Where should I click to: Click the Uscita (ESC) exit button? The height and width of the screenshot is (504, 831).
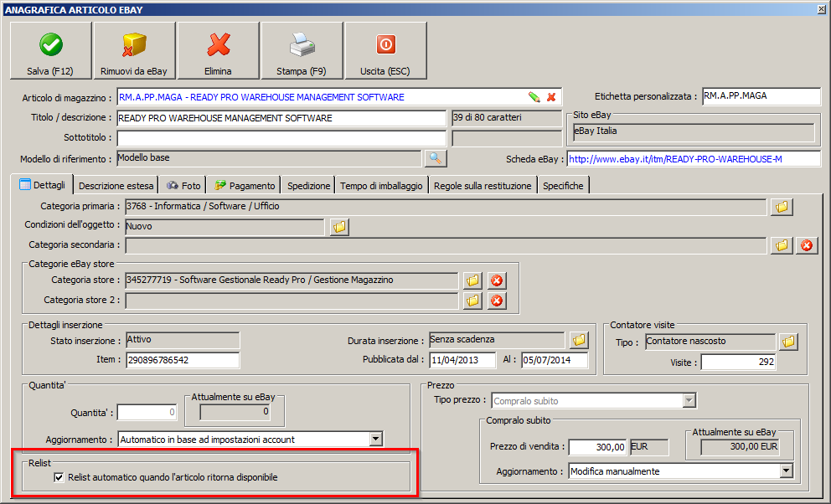pos(385,51)
